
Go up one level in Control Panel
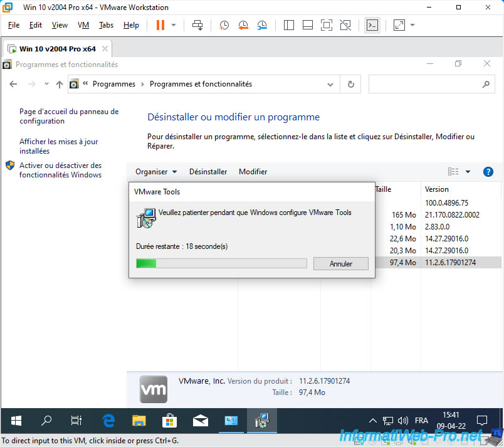[x=60, y=85]
